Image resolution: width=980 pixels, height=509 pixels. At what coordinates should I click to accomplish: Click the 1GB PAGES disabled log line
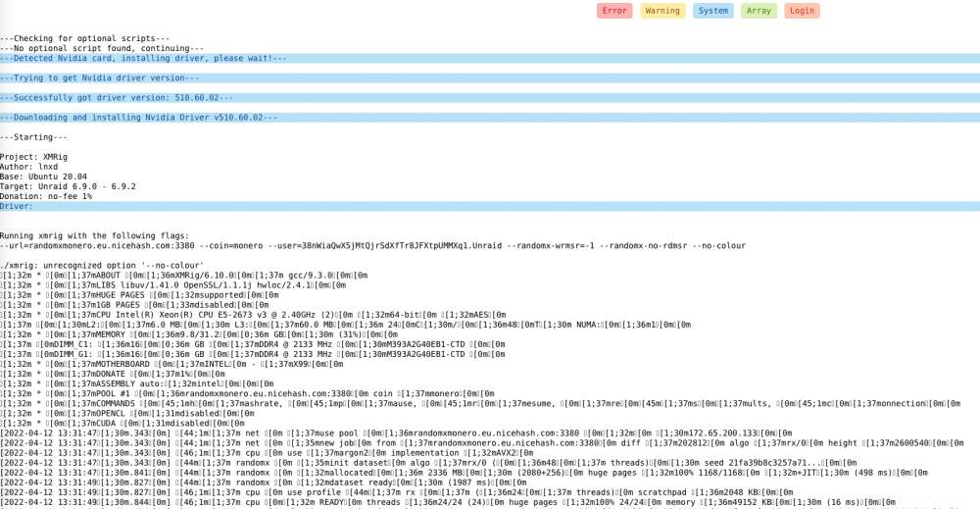[x=134, y=305]
